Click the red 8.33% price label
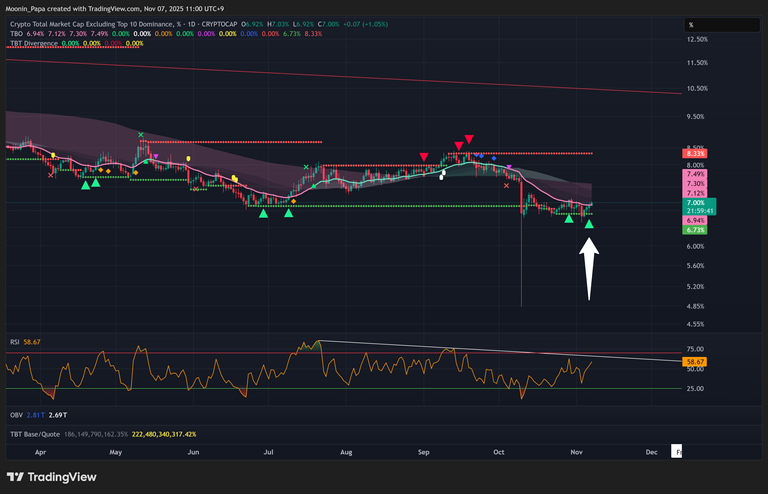This screenshot has width=768, height=494. [x=695, y=153]
